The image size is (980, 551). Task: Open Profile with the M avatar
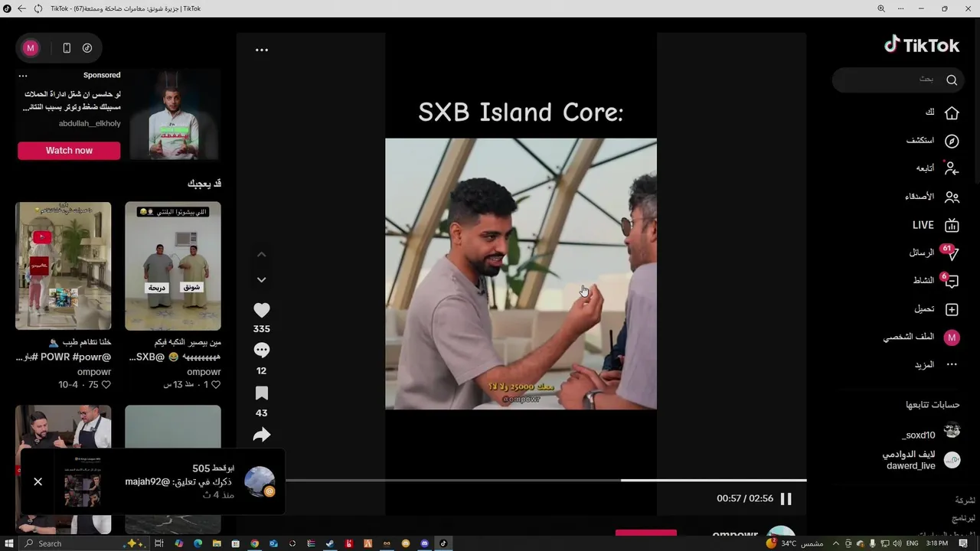coord(922,337)
